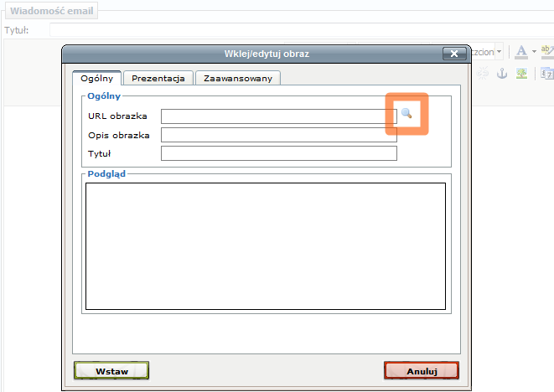Screen dimensions: 554x392
Task: Close the Wklej/edytuj obraz dialog
Action: pos(453,54)
